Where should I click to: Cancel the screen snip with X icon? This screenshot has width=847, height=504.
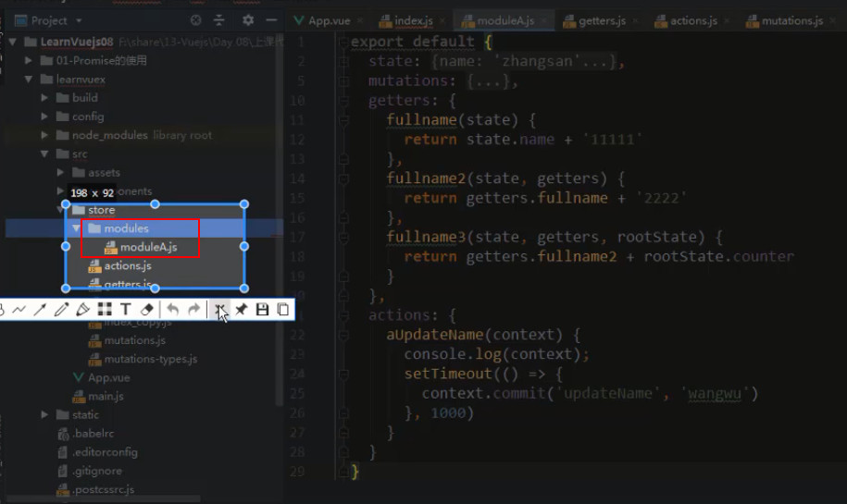tap(219, 309)
